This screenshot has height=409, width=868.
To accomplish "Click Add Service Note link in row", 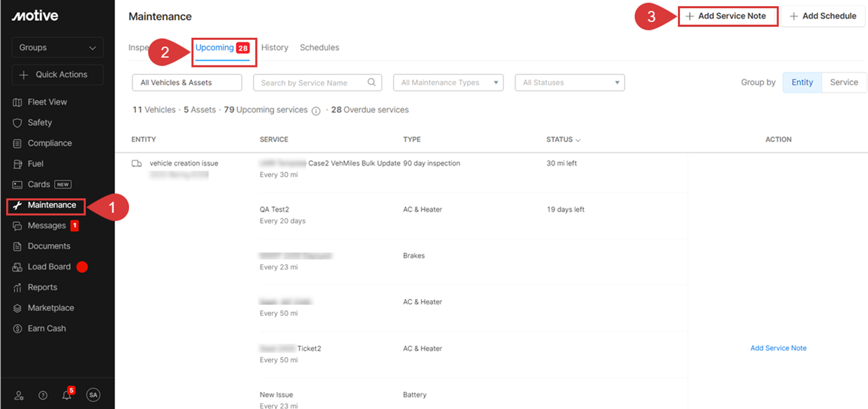I will (778, 348).
